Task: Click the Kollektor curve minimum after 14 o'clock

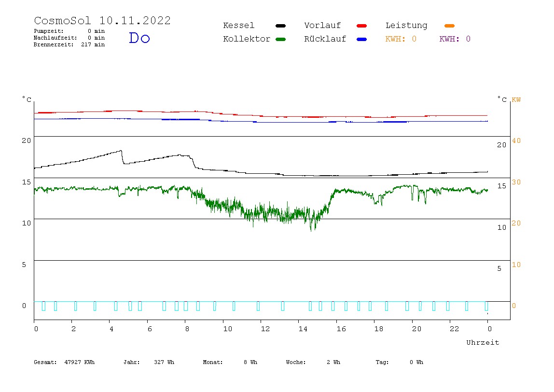Action: (311, 230)
